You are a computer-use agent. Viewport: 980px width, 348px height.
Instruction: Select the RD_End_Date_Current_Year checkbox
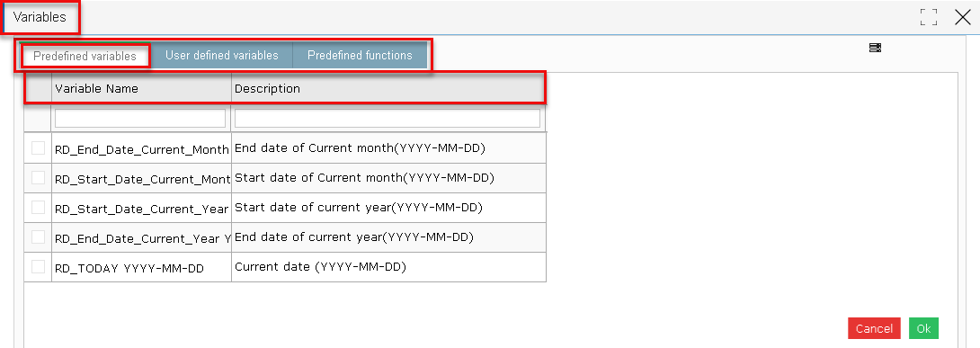tap(38, 237)
